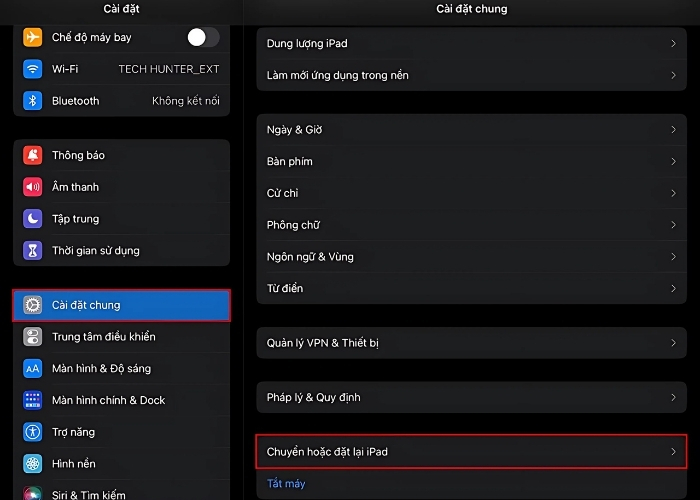Viewport: 700px width, 500px height.
Task: Tap the Tắt máy link
Action: pyautogui.click(x=286, y=484)
